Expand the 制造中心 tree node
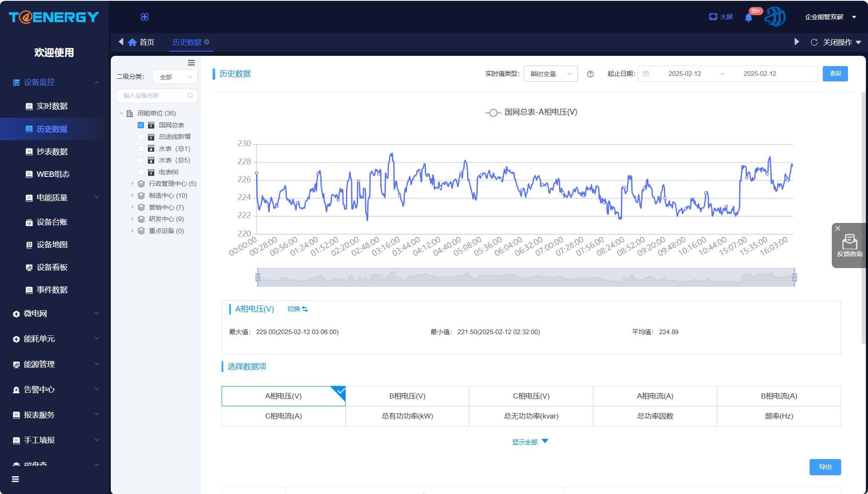This screenshot has height=494, width=868. (133, 196)
